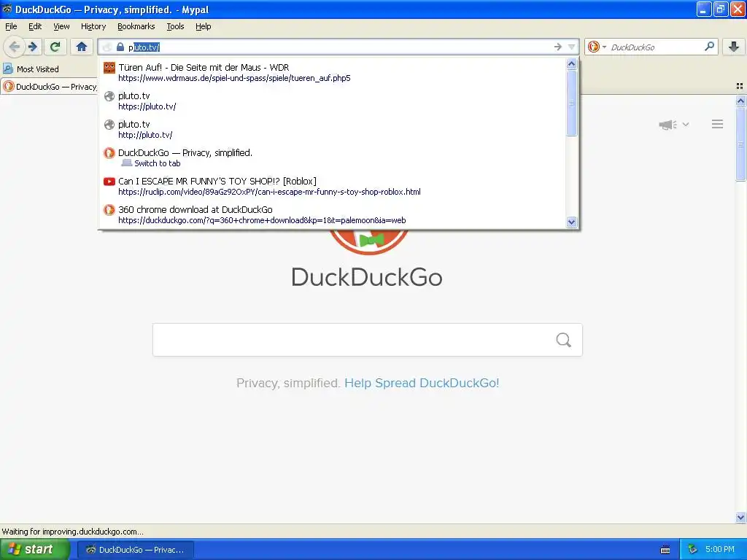Open the Windows Start menu
Screen dimensions: 747x560
[35, 550]
